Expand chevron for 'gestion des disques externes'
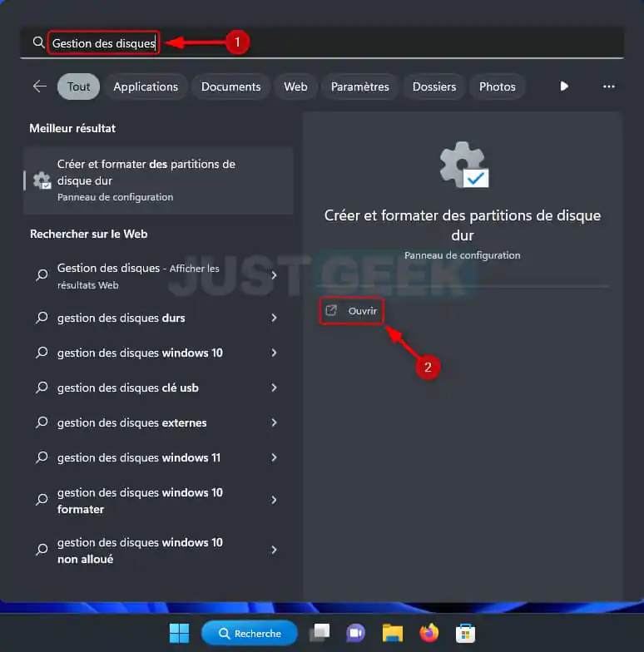Viewport: 644px width, 652px height. point(274,422)
